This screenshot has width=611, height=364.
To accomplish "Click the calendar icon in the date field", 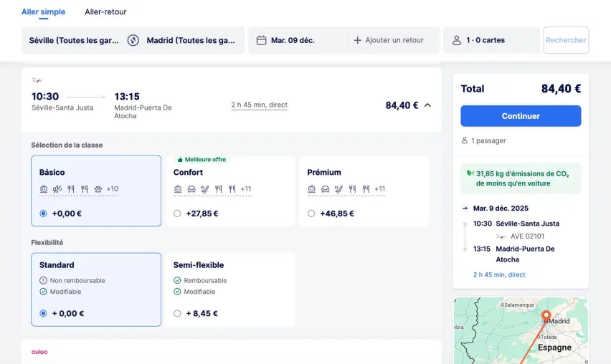I will pos(262,40).
